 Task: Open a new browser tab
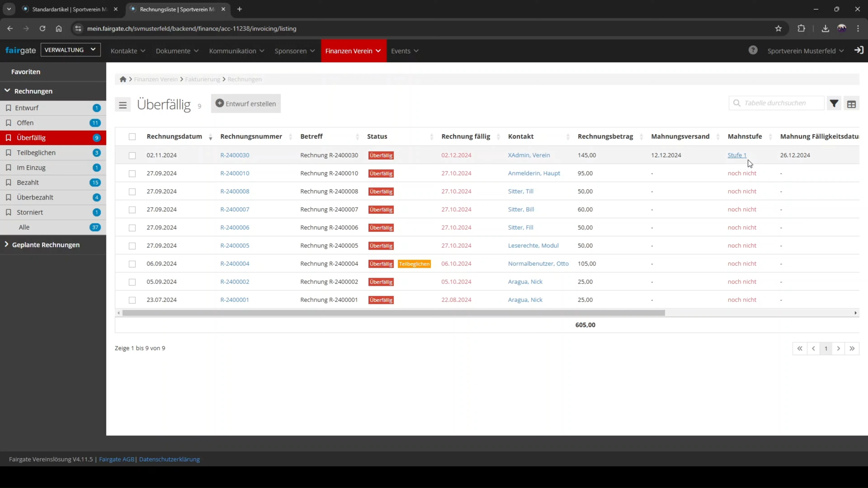click(x=240, y=9)
